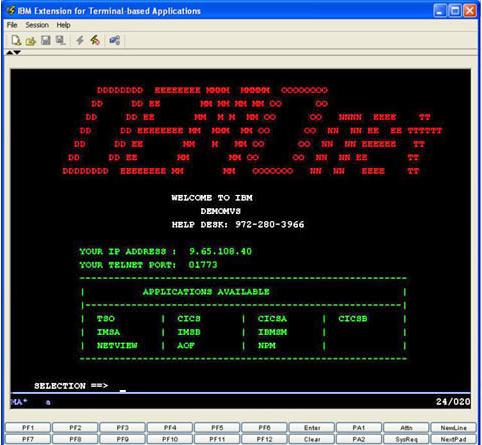Click the IBMSM application entry
This screenshot has height=445, width=482.
(x=272, y=332)
